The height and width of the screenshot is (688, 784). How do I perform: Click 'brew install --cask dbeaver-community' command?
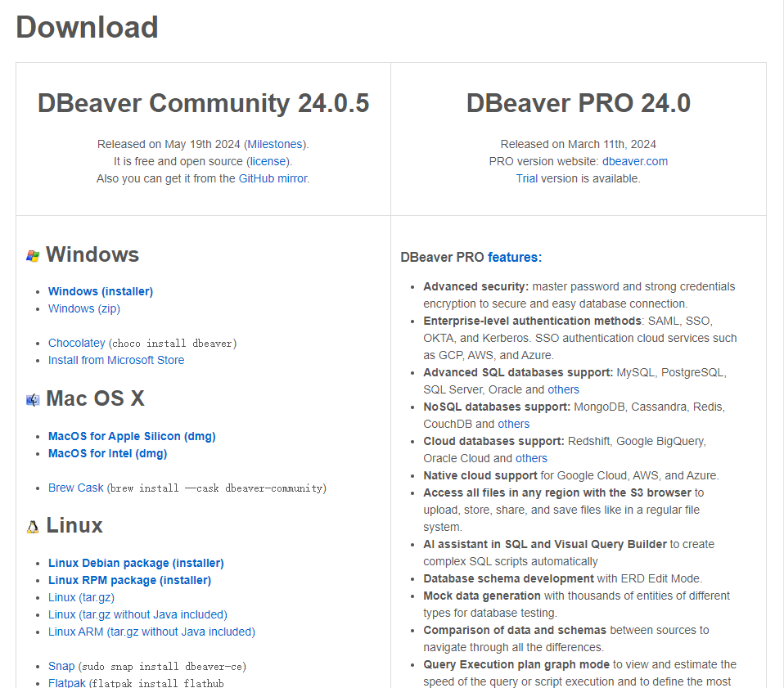coord(217,488)
